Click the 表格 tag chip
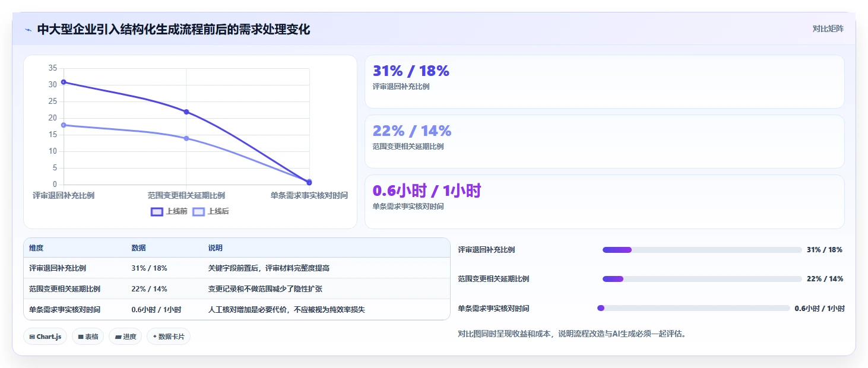Screen dimensions: 868x368 88,337
